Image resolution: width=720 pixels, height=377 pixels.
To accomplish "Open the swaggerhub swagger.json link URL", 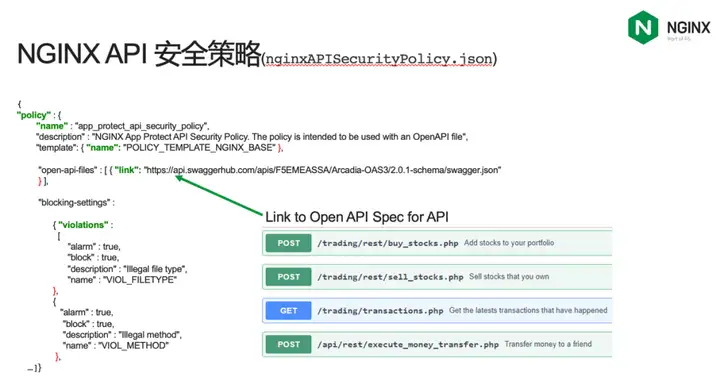I will (322, 170).
